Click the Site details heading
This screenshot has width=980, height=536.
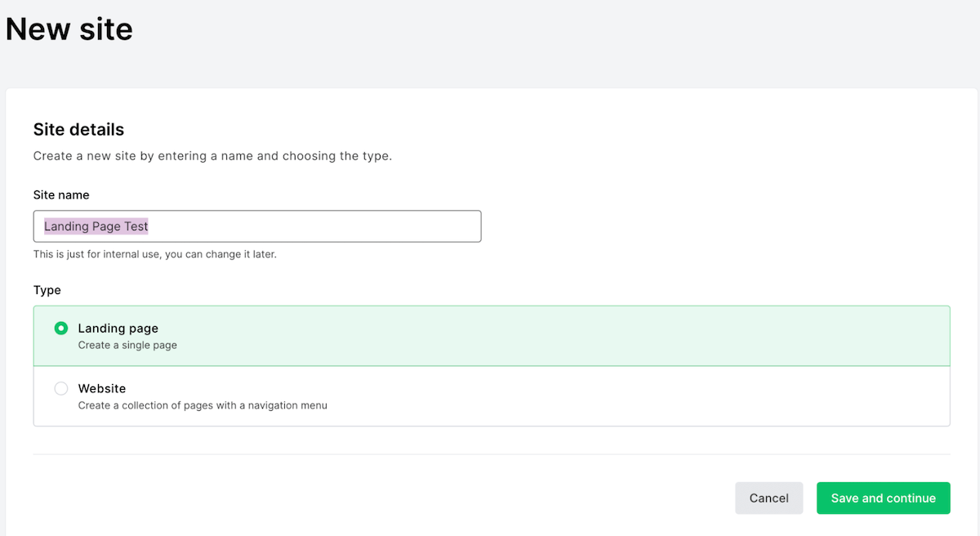click(78, 129)
